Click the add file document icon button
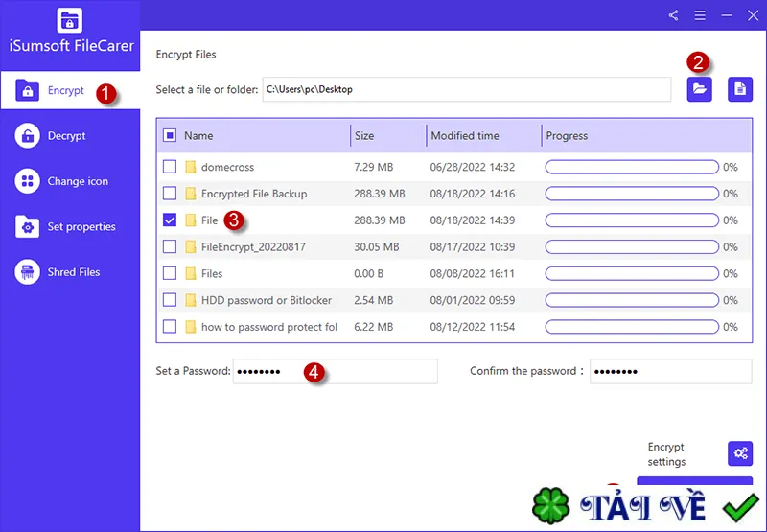The height and width of the screenshot is (532, 767). click(740, 89)
